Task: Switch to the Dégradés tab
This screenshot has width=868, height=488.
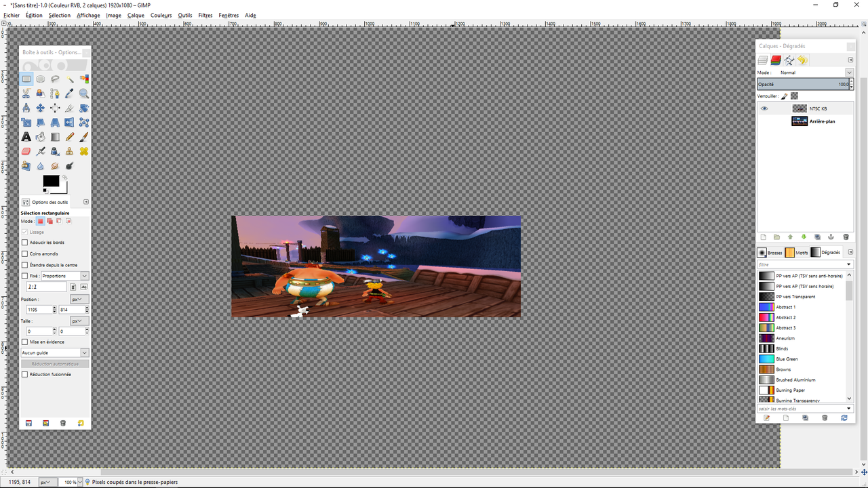Action: tap(825, 252)
